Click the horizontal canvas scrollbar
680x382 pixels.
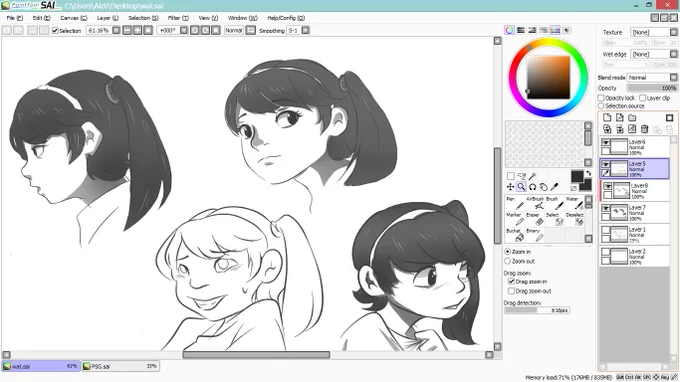tap(256, 355)
